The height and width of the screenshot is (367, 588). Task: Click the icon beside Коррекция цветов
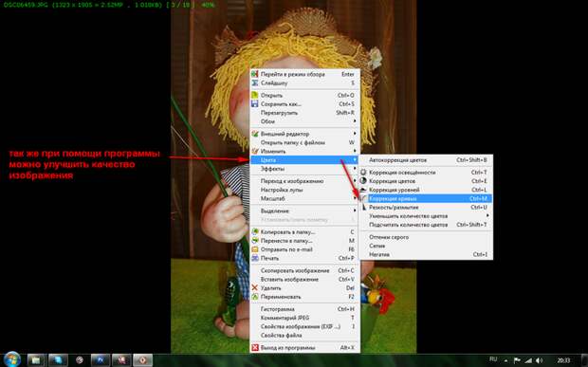pyautogui.click(x=363, y=181)
